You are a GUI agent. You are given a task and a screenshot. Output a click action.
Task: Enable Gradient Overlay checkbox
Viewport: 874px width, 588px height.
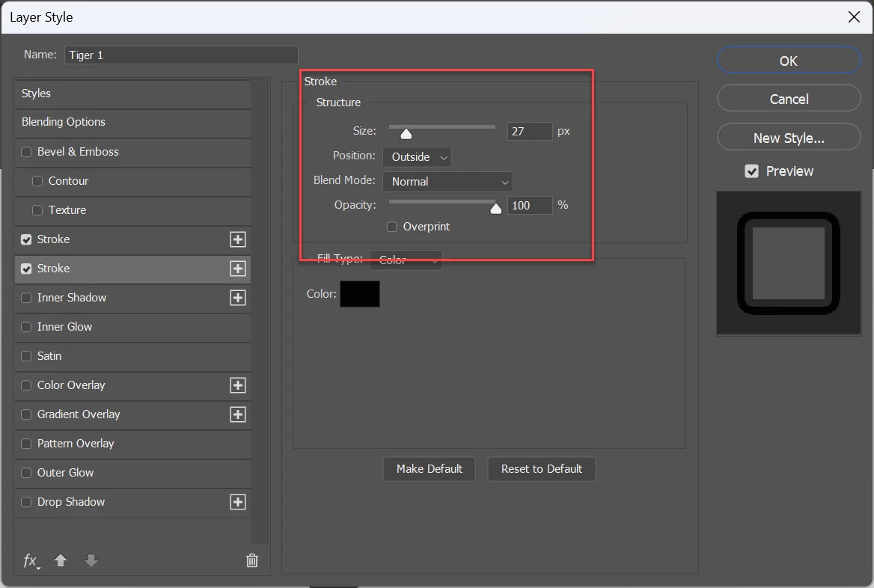[x=26, y=414]
